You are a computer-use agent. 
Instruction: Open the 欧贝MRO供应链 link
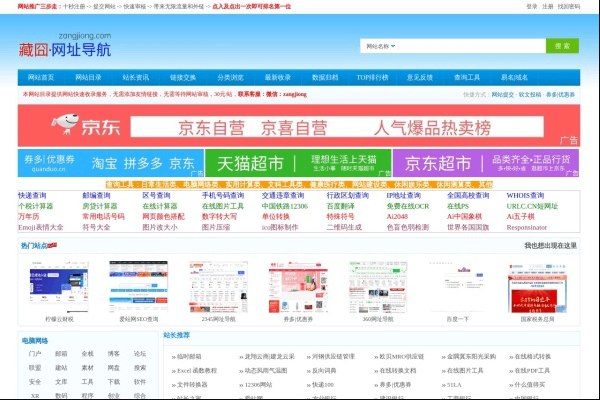[401, 357]
